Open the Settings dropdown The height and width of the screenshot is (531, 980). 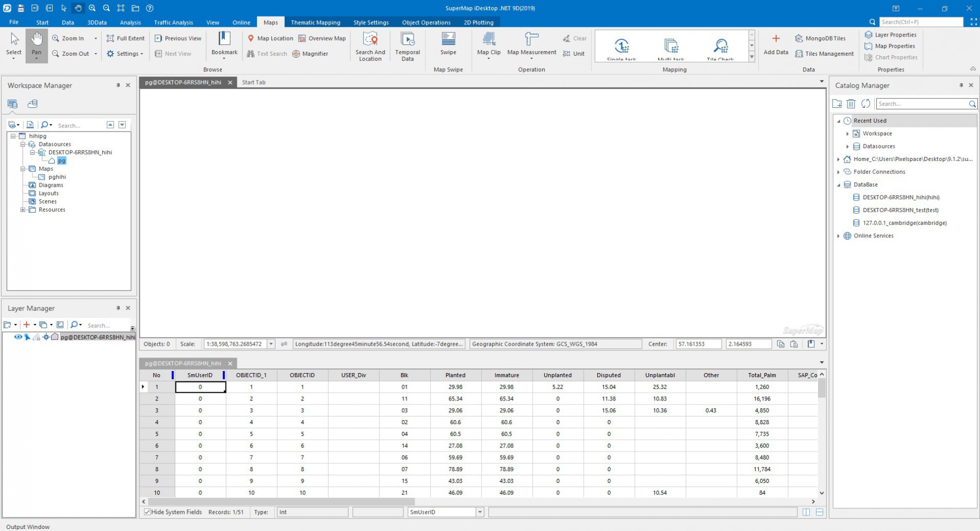(125, 54)
